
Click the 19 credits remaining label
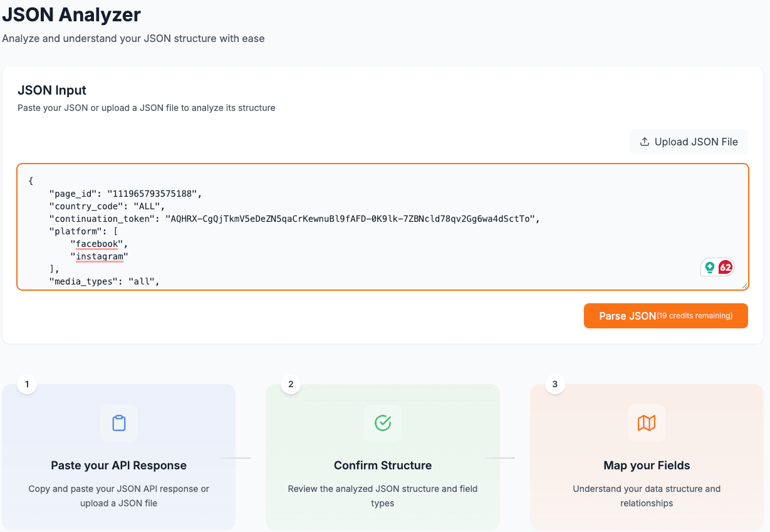(x=694, y=316)
